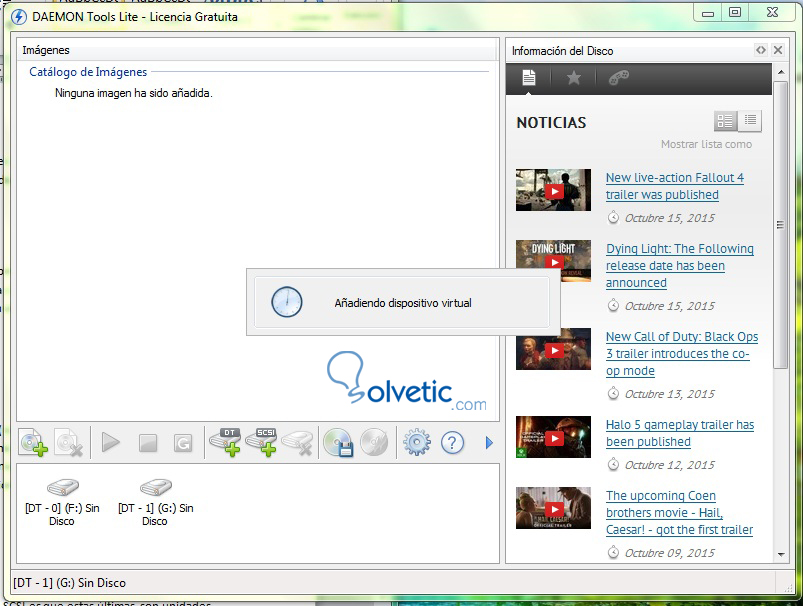Click the Burn image to disc icon
This screenshot has height=606, width=803.
pos(374,443)
